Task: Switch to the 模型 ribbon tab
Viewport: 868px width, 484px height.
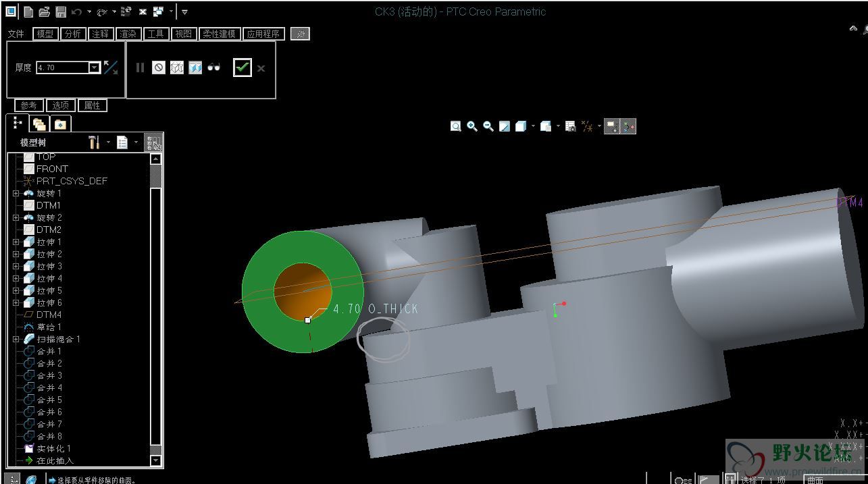Action: [x=45, y=34]
